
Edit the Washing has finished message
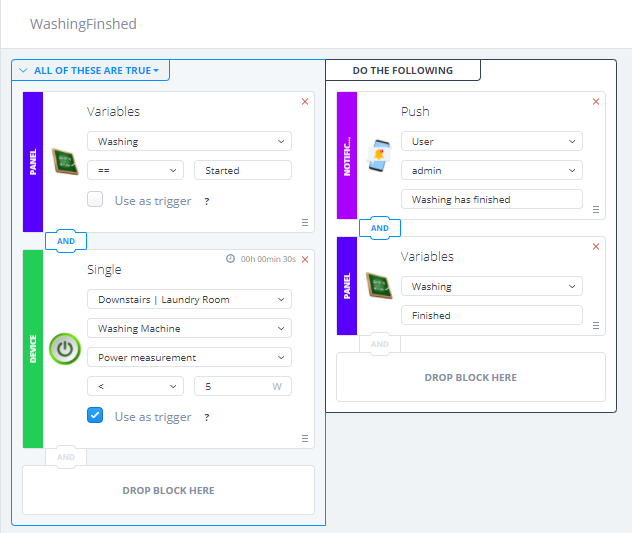point(492,200)
